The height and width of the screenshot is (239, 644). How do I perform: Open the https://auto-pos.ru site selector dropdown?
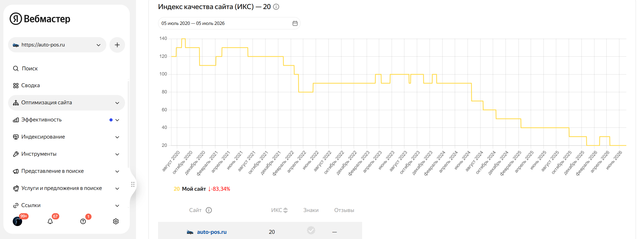pos(57,45)
